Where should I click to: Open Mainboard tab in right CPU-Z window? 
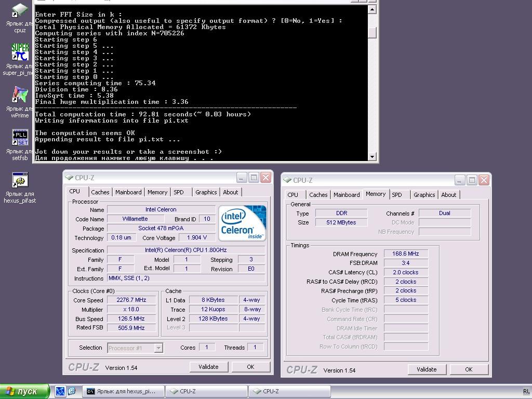pyautogui.click(x=347, y=195)
